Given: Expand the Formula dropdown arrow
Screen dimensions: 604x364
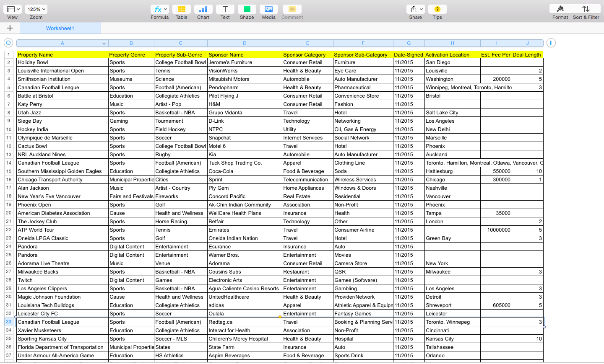Looking at the screenshot, I should click(166, 9).
